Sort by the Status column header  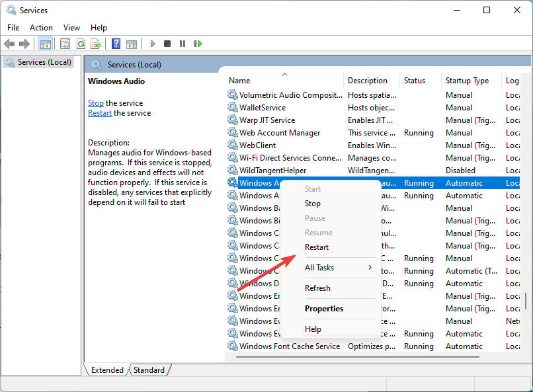[x=421, y=81]
